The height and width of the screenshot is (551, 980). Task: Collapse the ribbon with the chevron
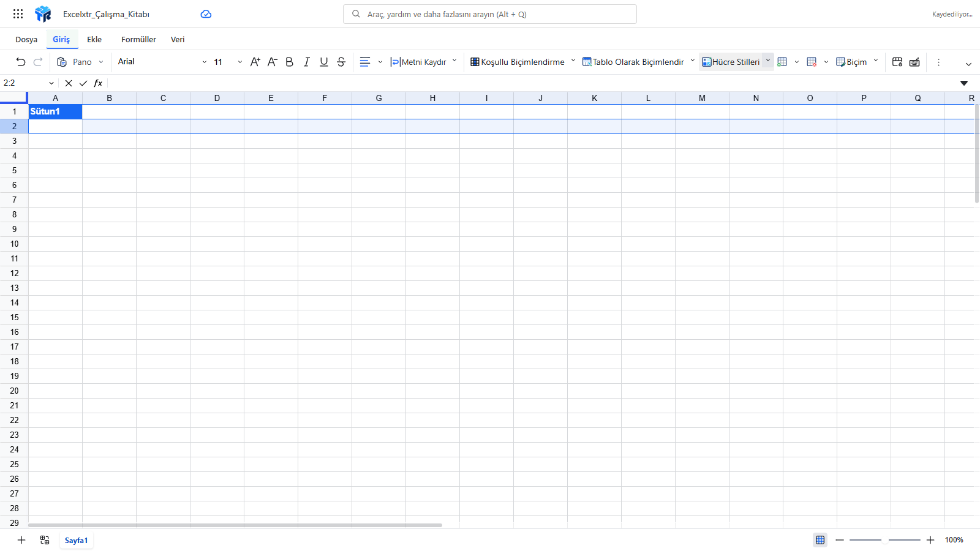[x=968, y=64]
